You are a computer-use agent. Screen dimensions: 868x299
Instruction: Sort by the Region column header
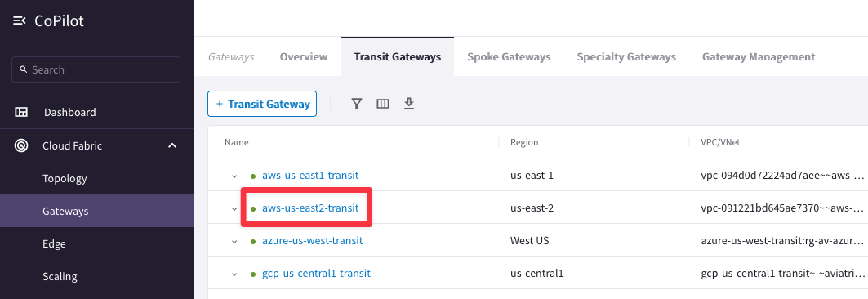[x=524, y=142]
